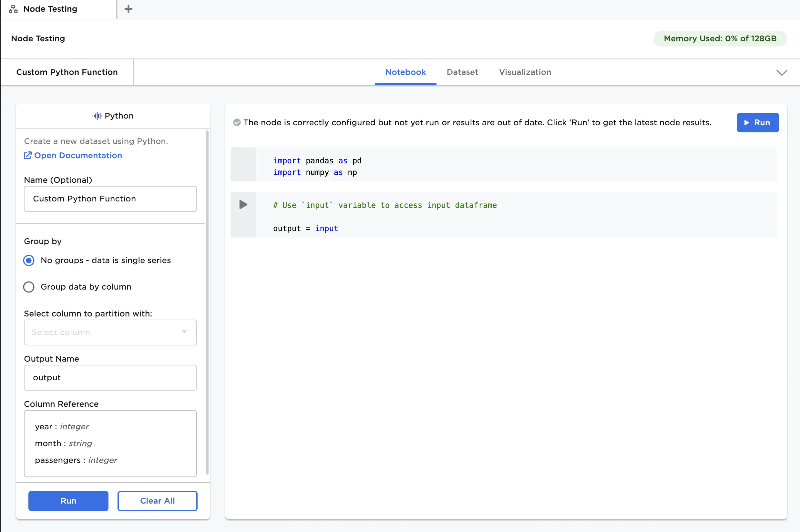Select No groups single series option
800x532 pixels.
[x=29, y=261]
